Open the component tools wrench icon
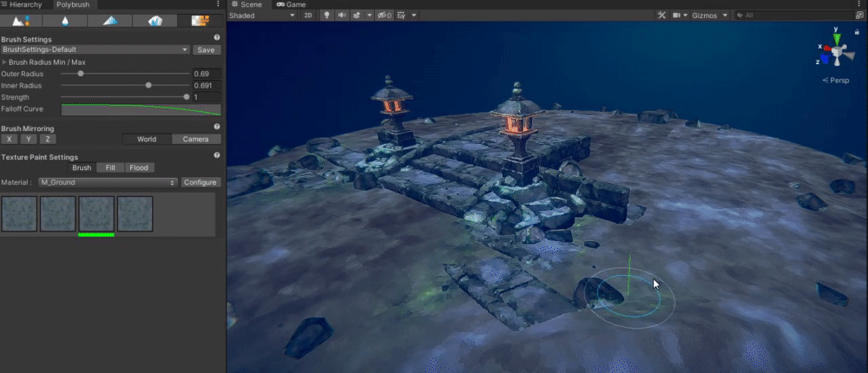The width and height of the screenshot is (868, 373). click(661, 16)
